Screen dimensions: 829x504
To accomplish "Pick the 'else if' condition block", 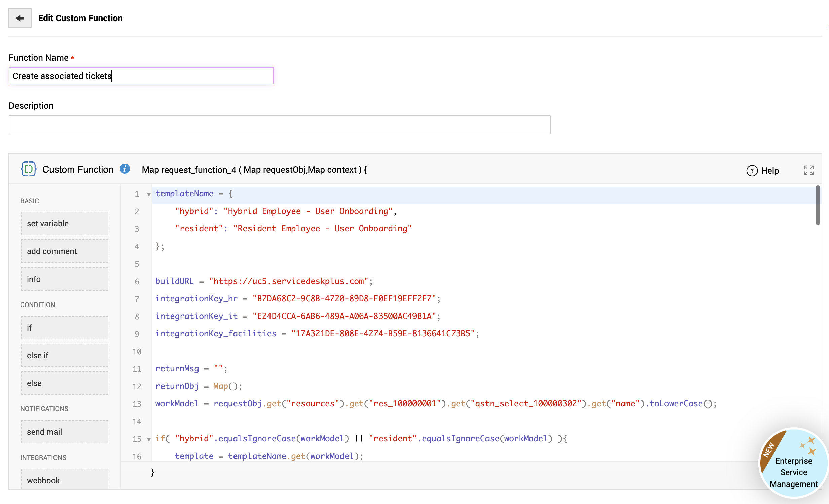I will (x=64, y=355).
